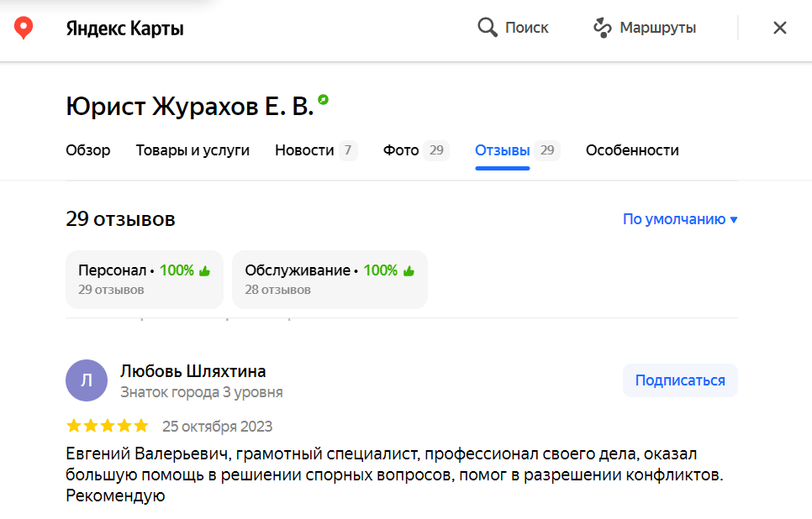Click the green verified badge by the title
The image size is (812, 519).
coord(323,99)
